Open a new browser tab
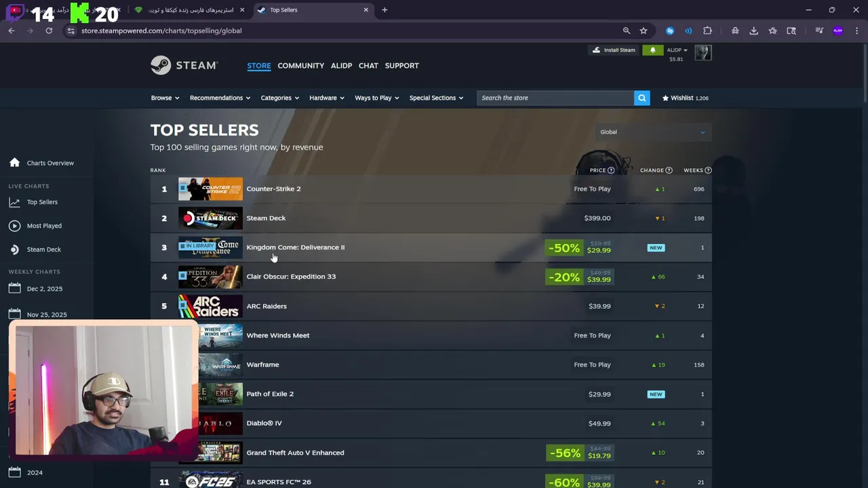Screen dimensions: 868x488 384,9
